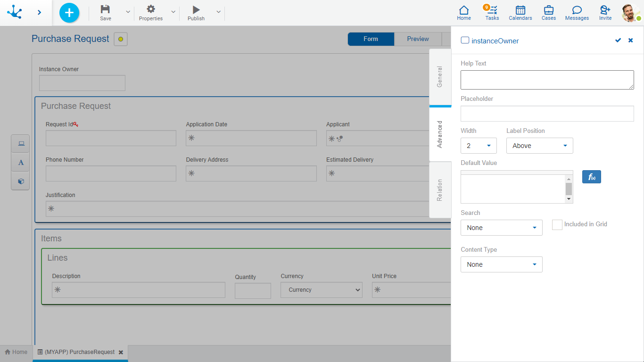Toggle the yellow status indicator button
This screenshot has height=362, width=644.
click(121, 39)
